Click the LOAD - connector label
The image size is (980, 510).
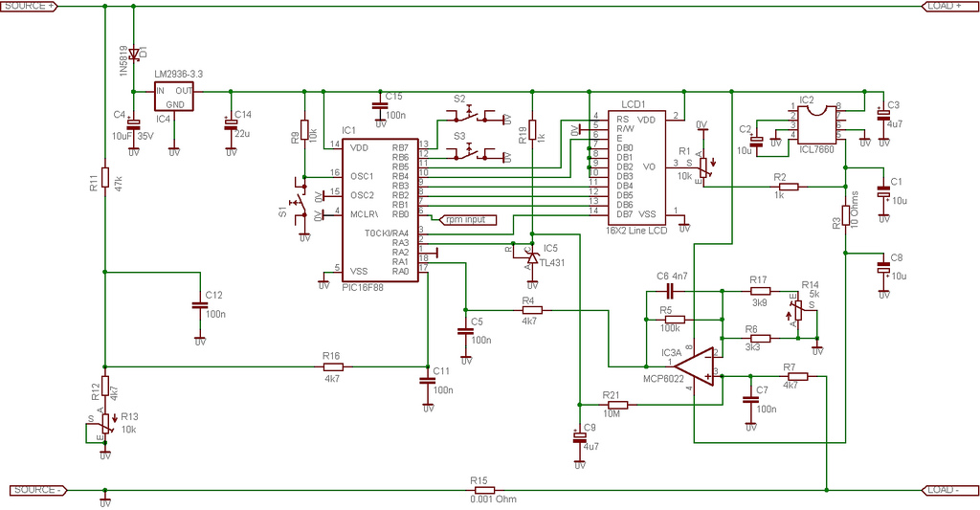point(948,490)
